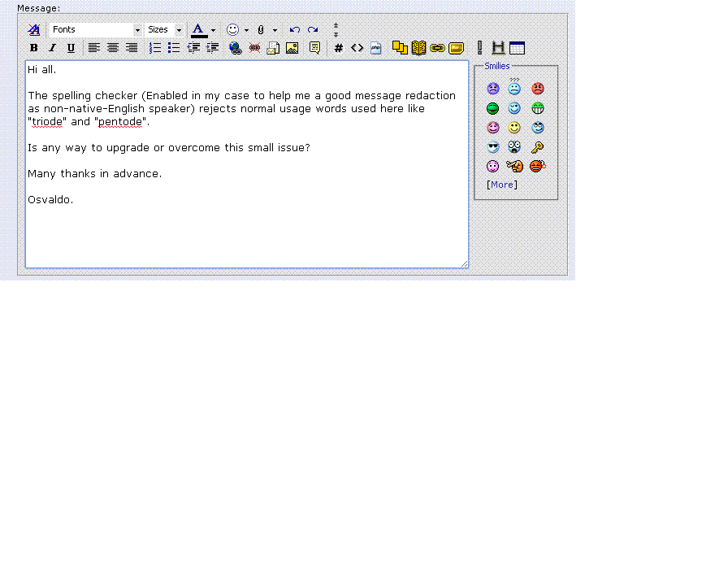Click the insert smilie toolbar face
The height and width of the screenshot is (587, 728).
click(x=232, y=30)
